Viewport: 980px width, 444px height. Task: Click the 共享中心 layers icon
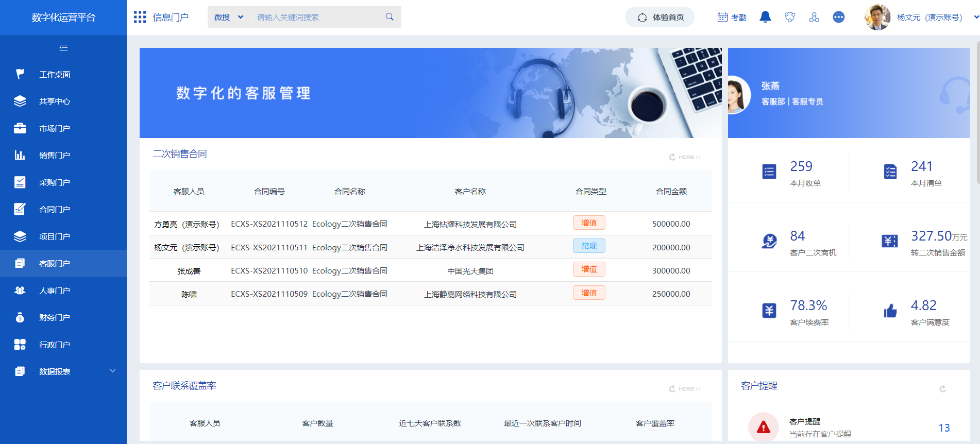(20, 101)
